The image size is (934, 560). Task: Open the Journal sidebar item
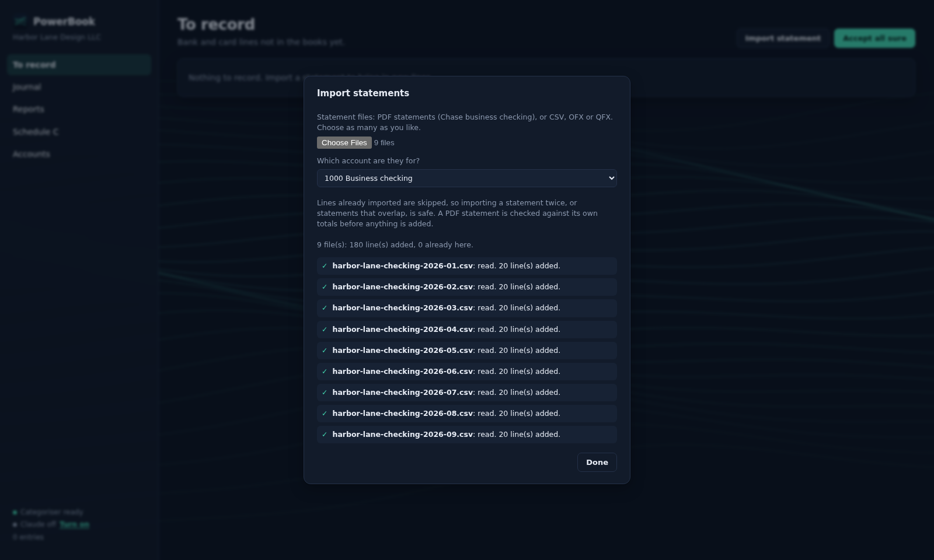point(79,87)
